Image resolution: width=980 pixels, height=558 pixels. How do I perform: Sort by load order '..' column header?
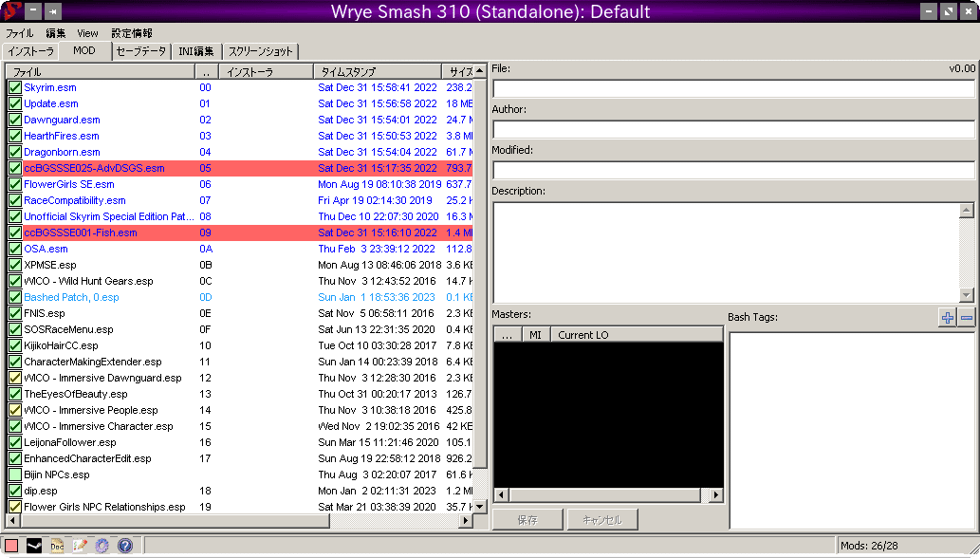pos(206,72)
